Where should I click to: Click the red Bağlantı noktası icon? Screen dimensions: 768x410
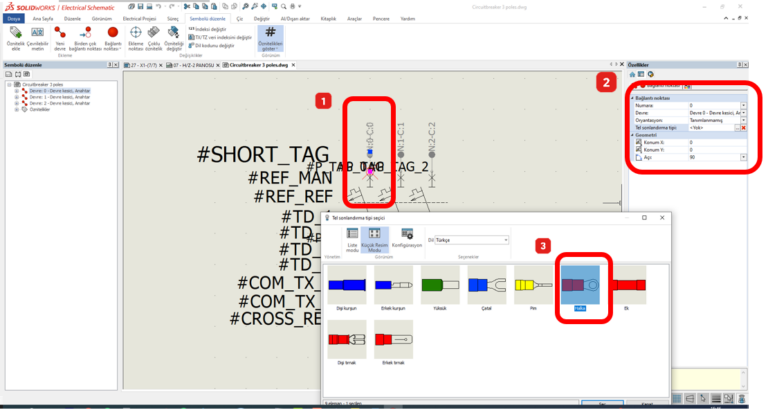point(113,36)
